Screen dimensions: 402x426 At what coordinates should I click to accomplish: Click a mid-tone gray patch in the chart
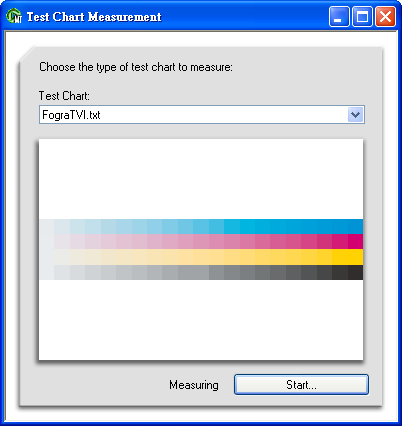tap(201, 272)
